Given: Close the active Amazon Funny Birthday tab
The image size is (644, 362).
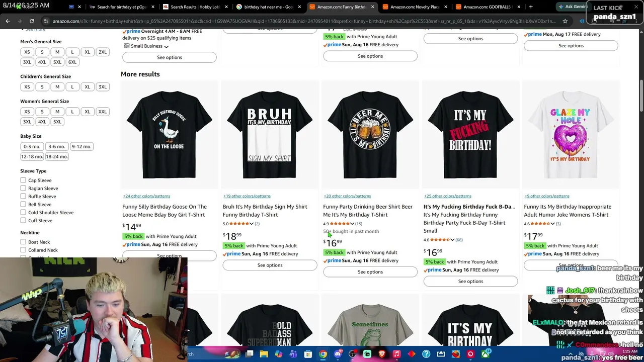Looking at the screenshot, I should pos(372,7).
